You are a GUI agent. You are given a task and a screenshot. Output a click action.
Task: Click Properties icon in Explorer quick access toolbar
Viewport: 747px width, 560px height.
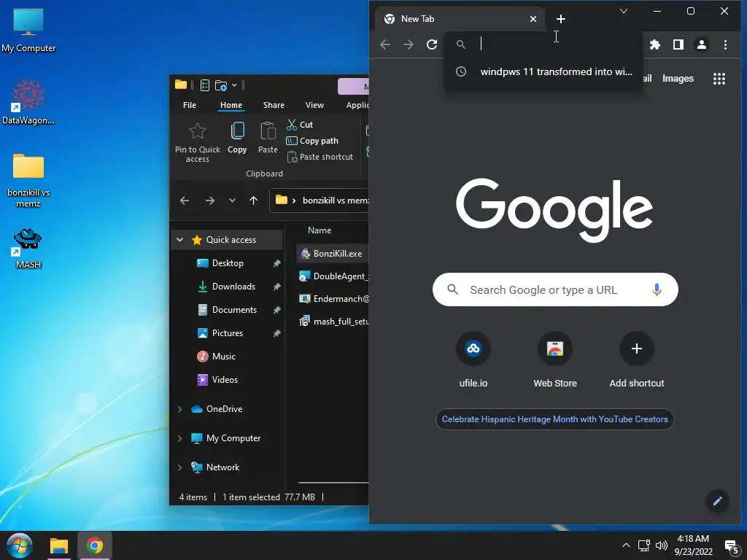pos(205,85)
